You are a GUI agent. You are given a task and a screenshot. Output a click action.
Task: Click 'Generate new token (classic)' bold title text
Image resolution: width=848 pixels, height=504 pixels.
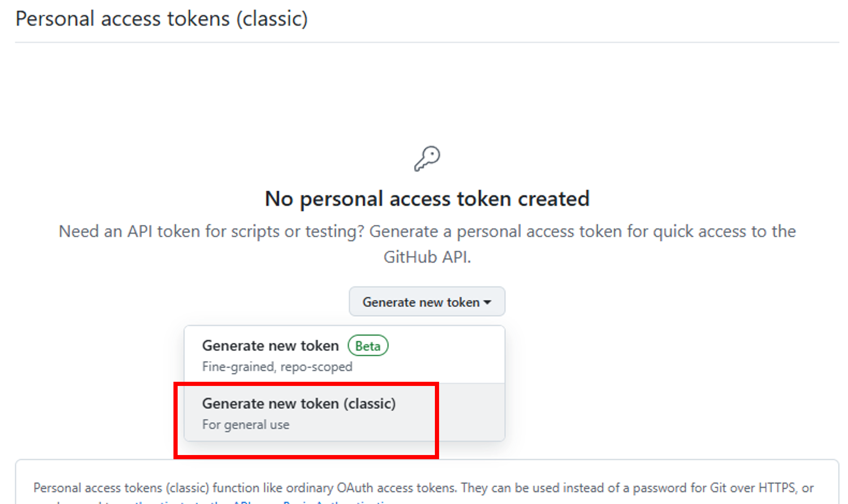coord(299,404)
